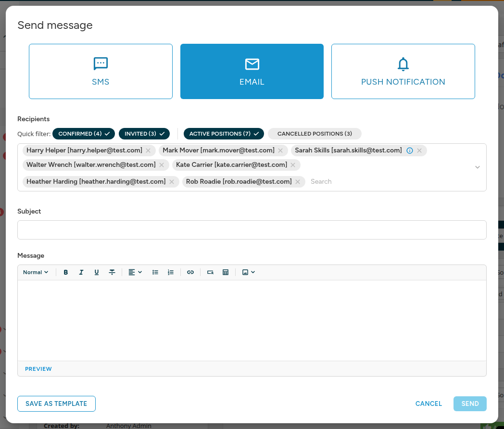Viewport: 504px width, 429px height.
Task: Select SMS message type
Action: (x=101, y=71)
